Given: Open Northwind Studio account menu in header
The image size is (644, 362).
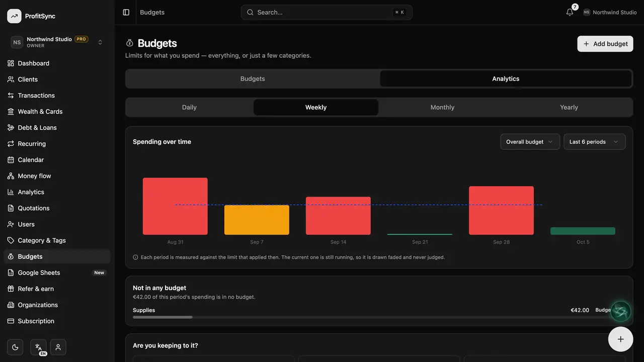Looking at the screenshot, I should 610,12.
